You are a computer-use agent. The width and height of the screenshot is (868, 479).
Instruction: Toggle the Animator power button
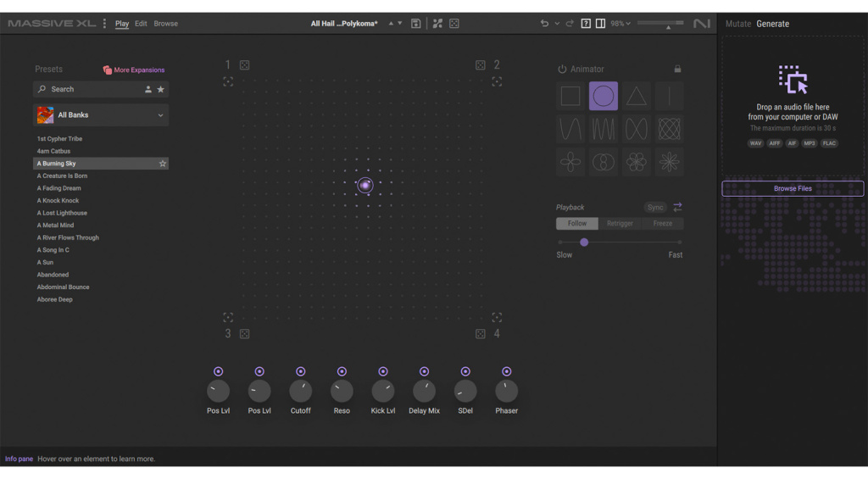click(562, 70)
